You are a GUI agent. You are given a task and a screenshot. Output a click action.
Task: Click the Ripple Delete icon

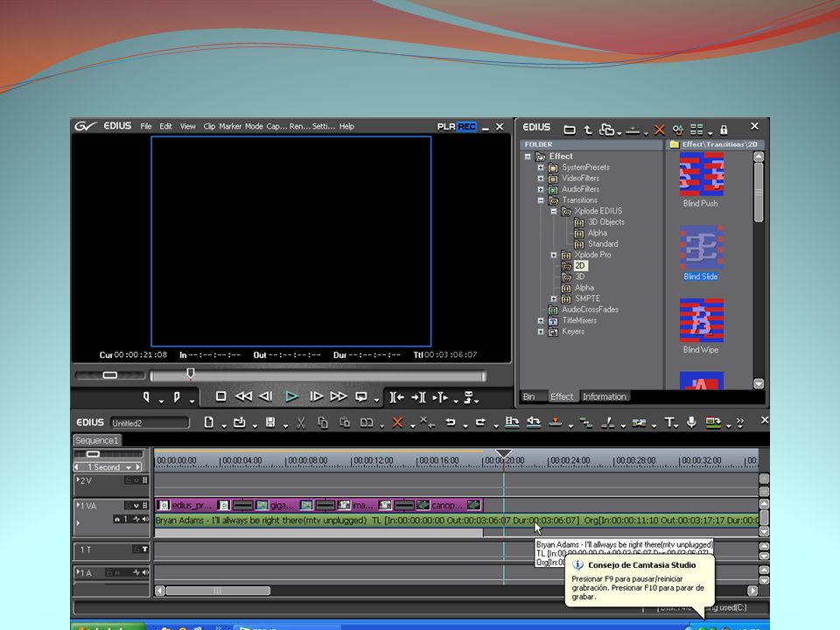427,423
